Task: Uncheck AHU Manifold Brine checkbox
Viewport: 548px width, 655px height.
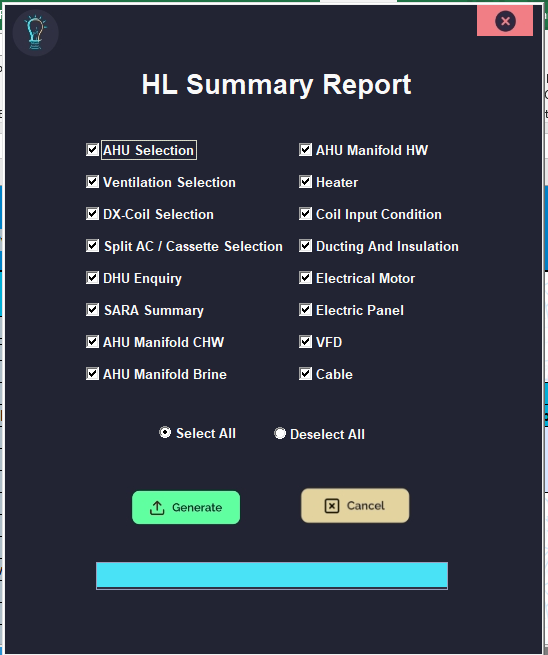Action: pos(92,373)
